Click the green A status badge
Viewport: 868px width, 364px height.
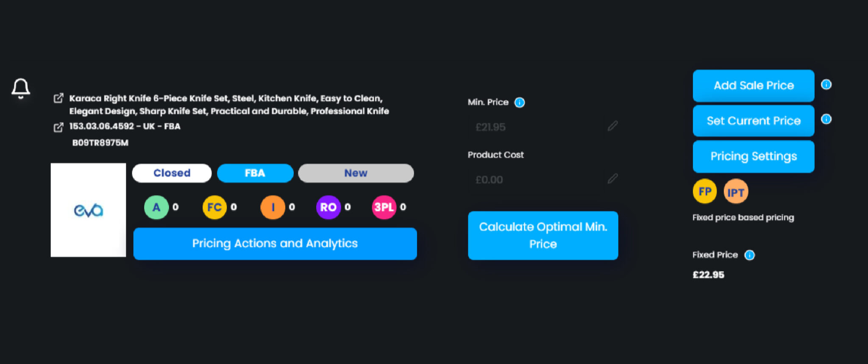(156, 207)
